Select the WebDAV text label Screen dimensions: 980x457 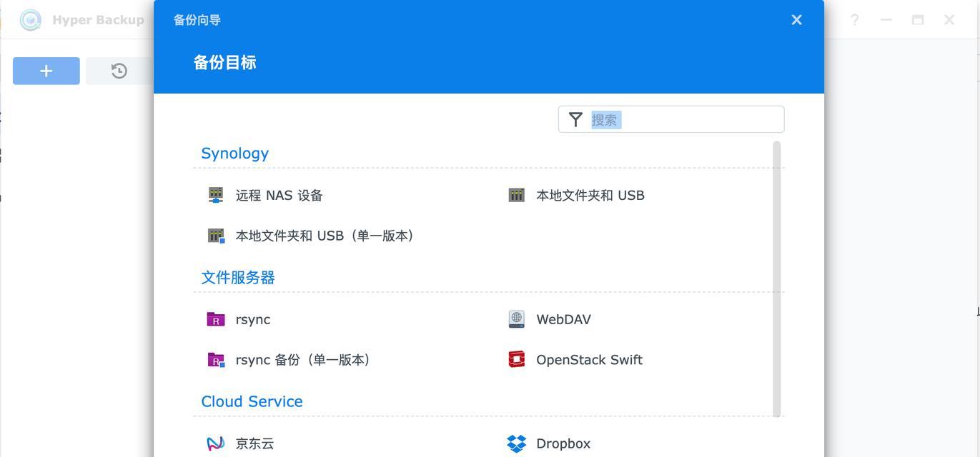tap(564, 320)
